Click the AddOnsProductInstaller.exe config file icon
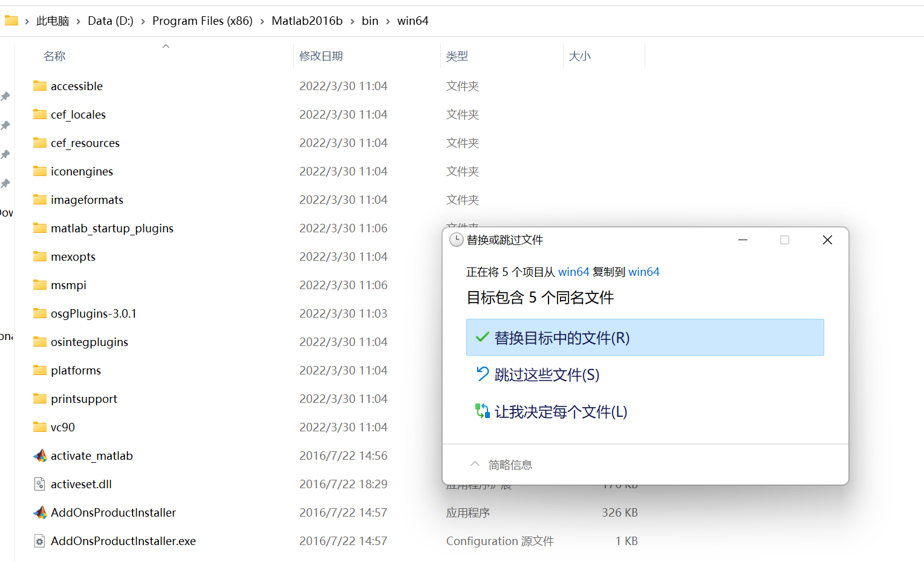This screenshot has width=924, height=562. point(40,541)
